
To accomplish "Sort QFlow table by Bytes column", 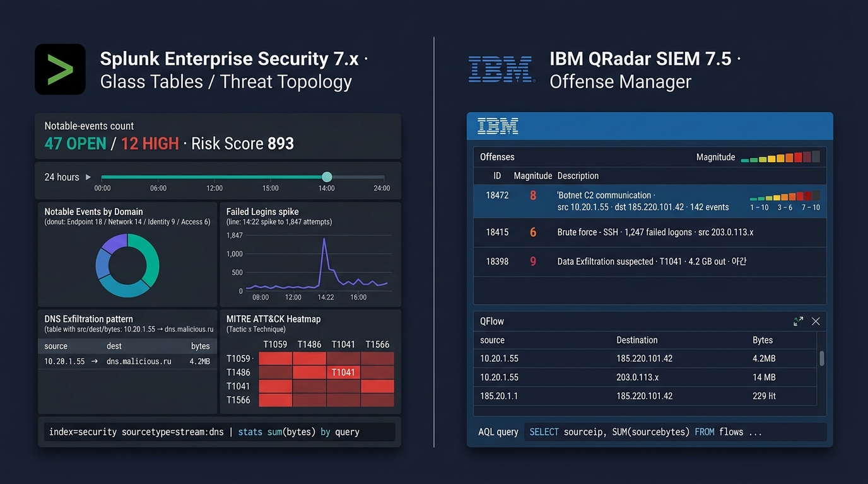I will click(763, 340).
